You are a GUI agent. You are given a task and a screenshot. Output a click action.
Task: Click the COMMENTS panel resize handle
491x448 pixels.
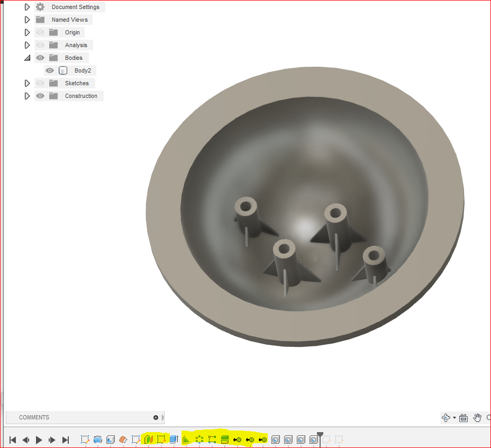[x=162, y=418]
